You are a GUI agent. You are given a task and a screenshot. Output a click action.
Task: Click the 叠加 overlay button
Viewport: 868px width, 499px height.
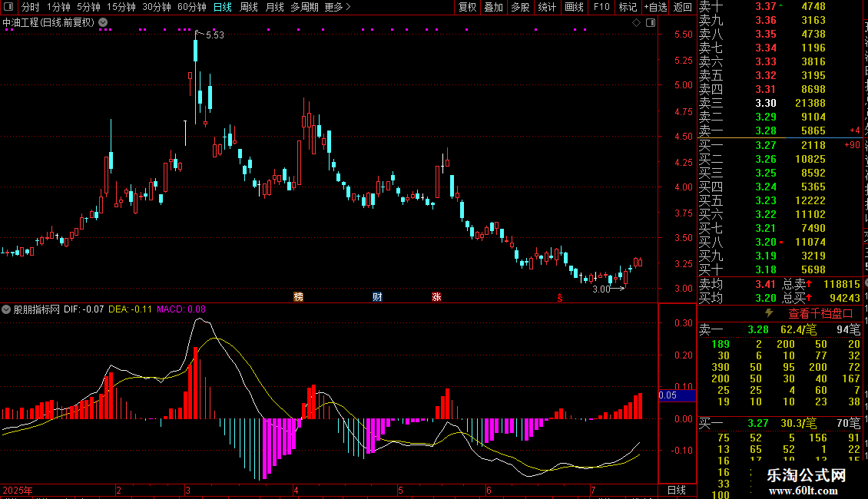click(493, 7)
